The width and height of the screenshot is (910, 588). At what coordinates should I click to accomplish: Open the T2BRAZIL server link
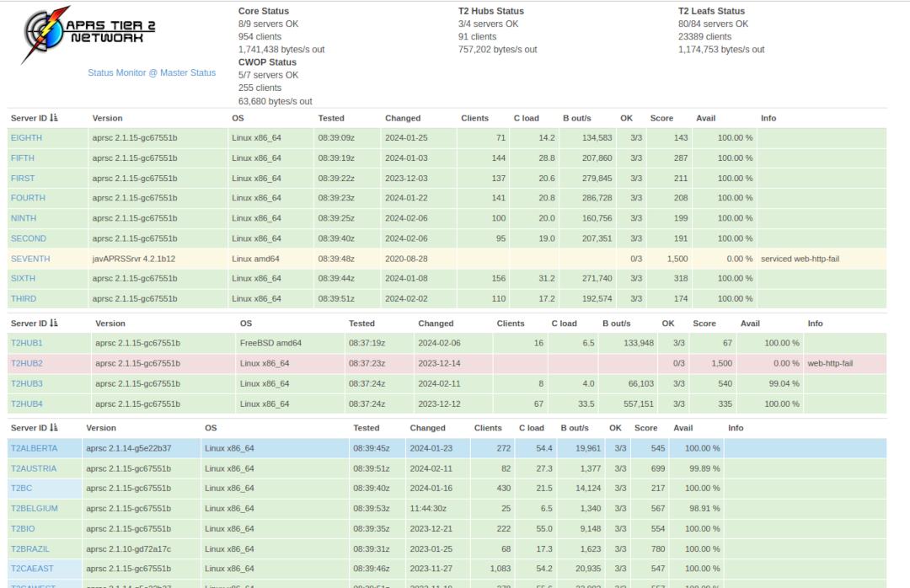(x=30, y=549)
